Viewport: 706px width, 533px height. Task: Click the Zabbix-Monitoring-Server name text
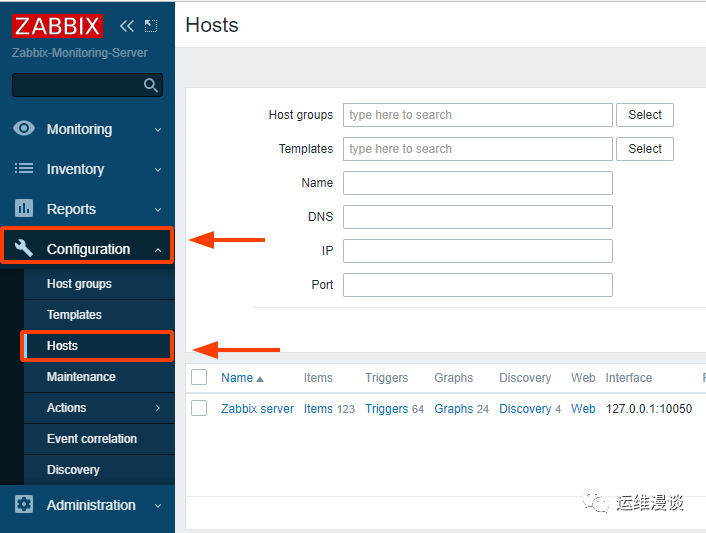(x=80, y=53)
